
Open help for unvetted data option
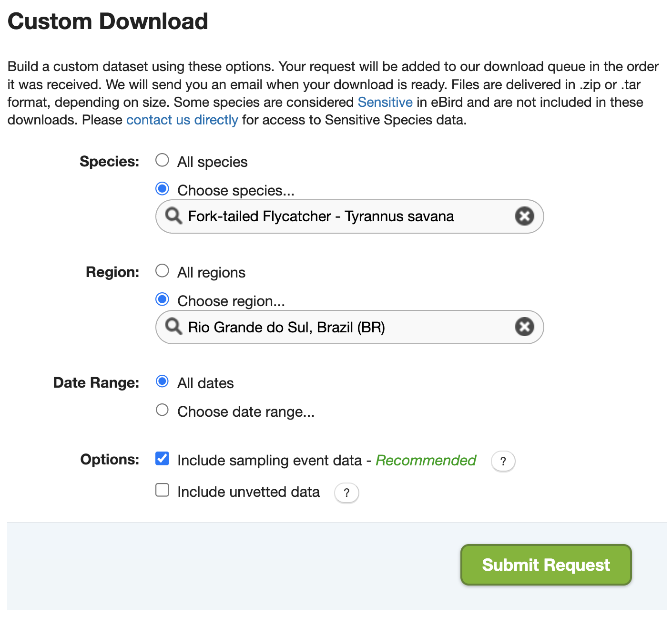pos(346,493)
